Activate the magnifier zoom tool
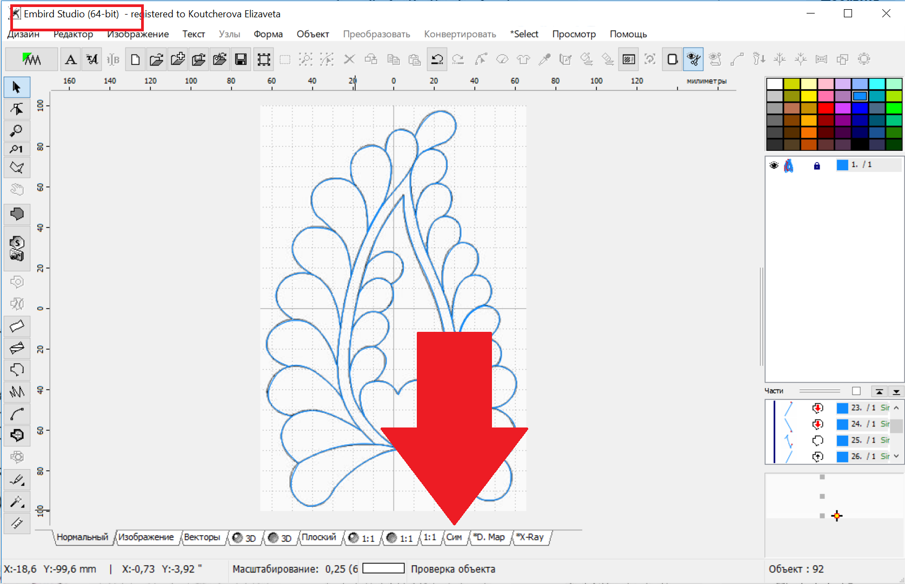This screenshot has width=905, height=588. (17, 130)
